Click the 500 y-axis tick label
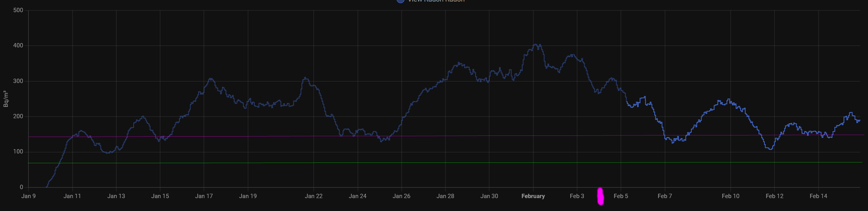The height and width of the screenshot is (211, 868). [x=18, y=10]
